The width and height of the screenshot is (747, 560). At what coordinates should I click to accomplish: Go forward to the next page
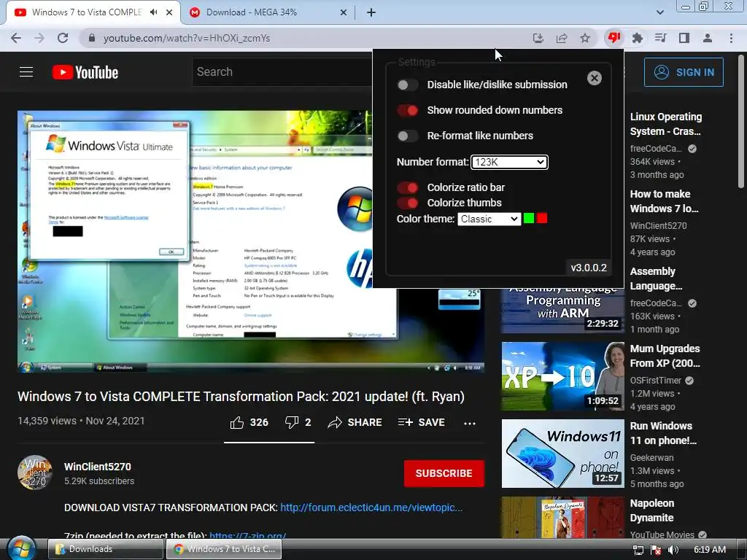pyautogui.click(x=39, y=38)
